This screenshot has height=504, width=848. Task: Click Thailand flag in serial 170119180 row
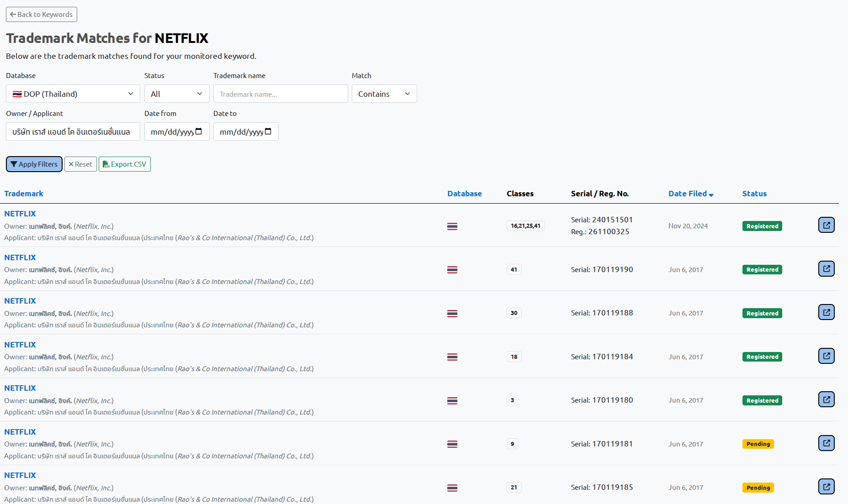point(452,401)
